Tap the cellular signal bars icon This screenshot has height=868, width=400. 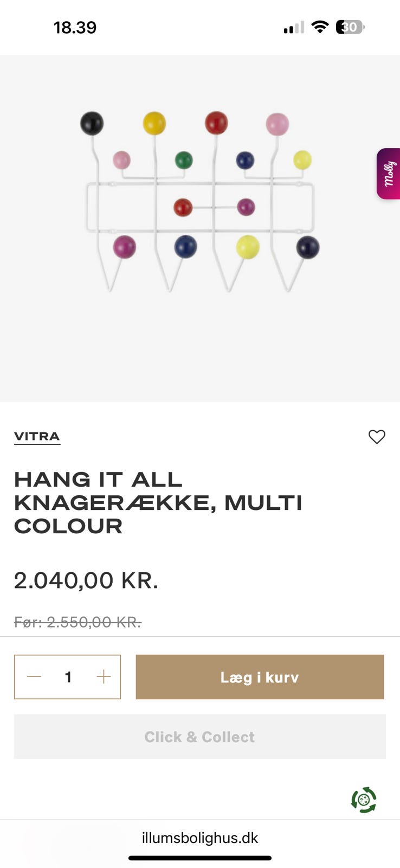click(x=294, y=28)
